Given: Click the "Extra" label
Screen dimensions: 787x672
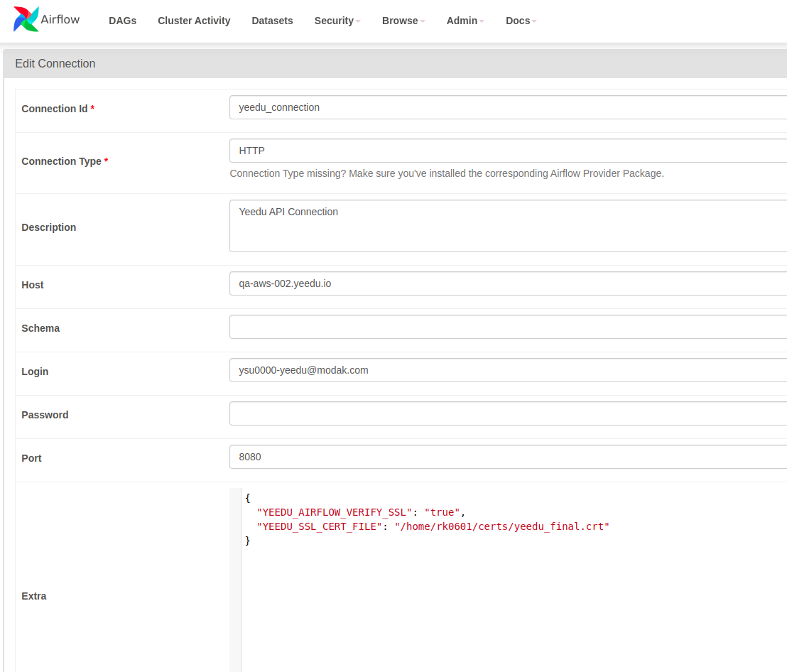Looking at the screenshot, I should tap(34, 596).
